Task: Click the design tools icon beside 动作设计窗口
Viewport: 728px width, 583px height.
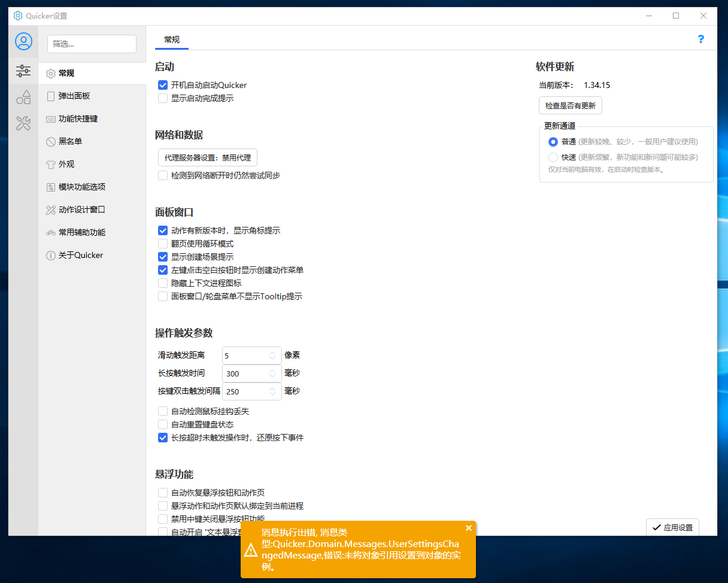Action: click(51, 210)
